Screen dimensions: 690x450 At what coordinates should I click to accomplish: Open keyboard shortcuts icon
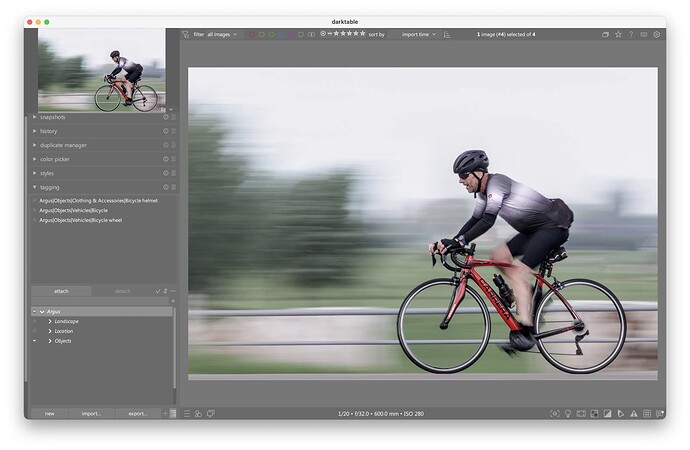(644, 34)
